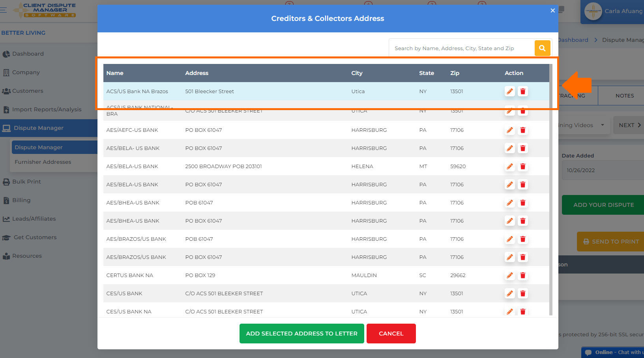644x358 pixels.
Task: Open Carla Afuang profile menu
Action: tap(613, 11)
